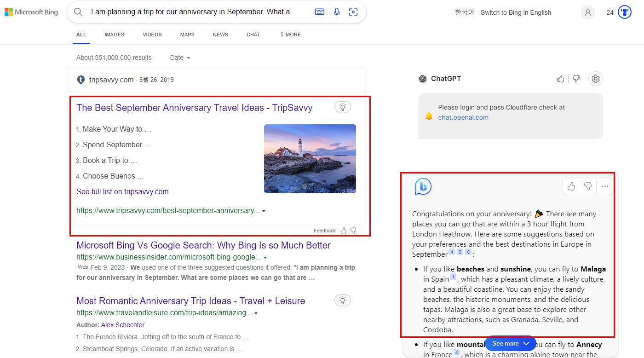Select the 한국어 language option
This screenshot has width=644, height=358.
tap(464, 12)
